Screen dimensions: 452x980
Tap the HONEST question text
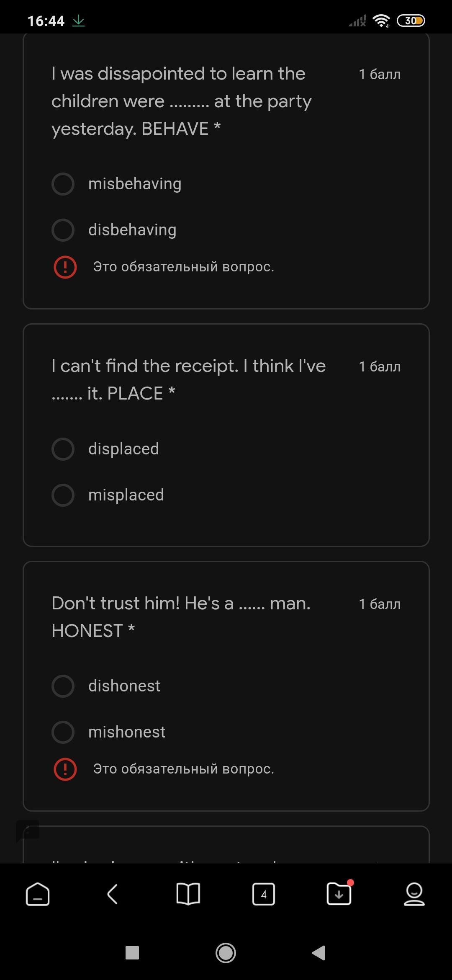pyautogui.click(x=181, y=617)
